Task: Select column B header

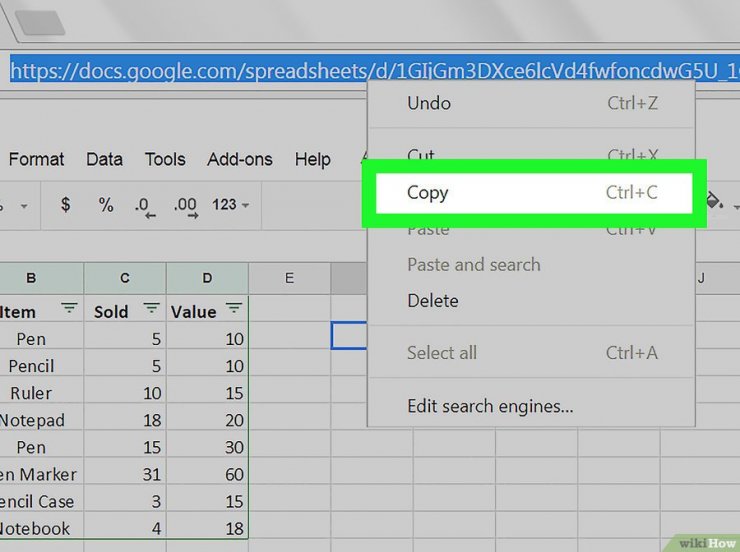Action: (42, 278)
